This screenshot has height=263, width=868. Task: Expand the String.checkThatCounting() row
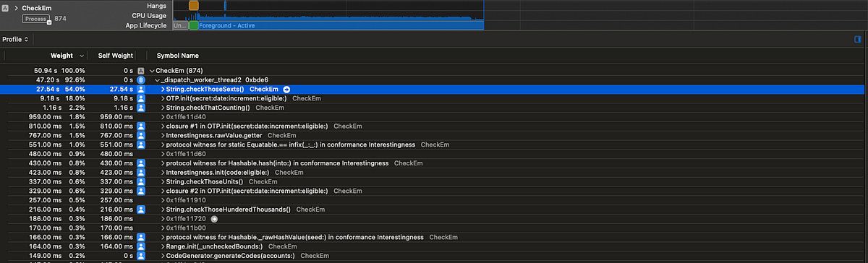pos(162,108)
